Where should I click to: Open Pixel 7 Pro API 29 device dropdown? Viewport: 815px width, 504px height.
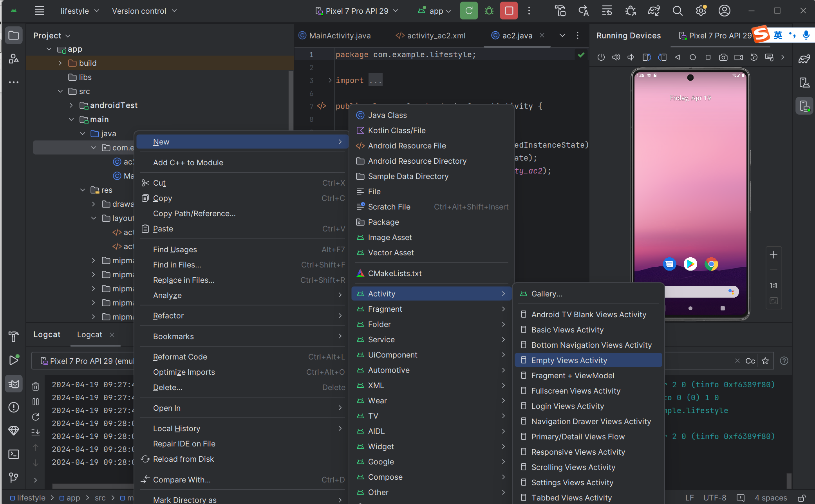356,11
